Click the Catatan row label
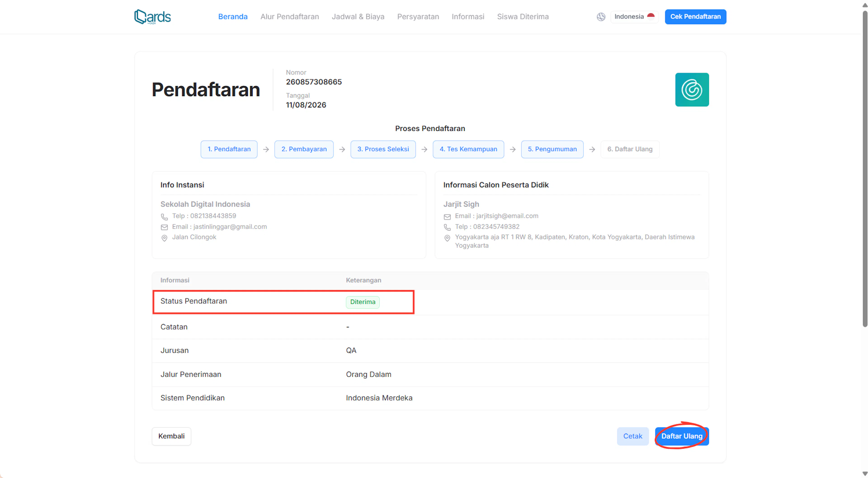This screenshot has height=478, width=868. tap(174, 327)
